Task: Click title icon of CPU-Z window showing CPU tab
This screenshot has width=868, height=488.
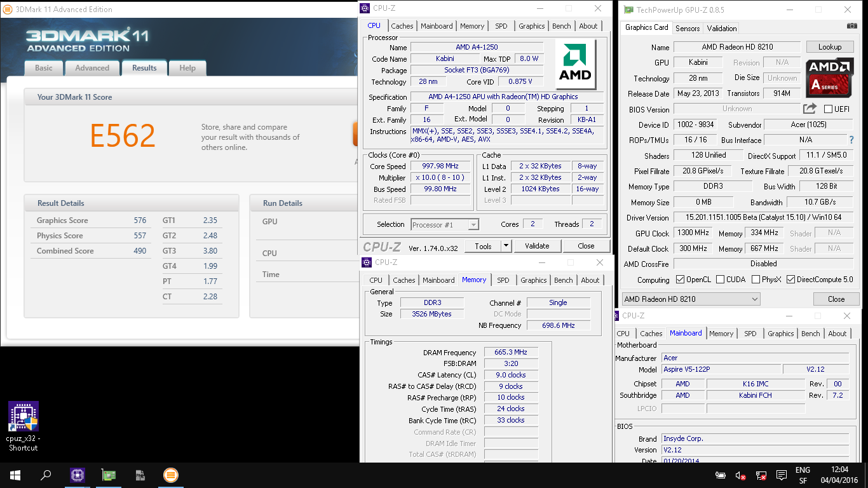Action: (365, 8)
